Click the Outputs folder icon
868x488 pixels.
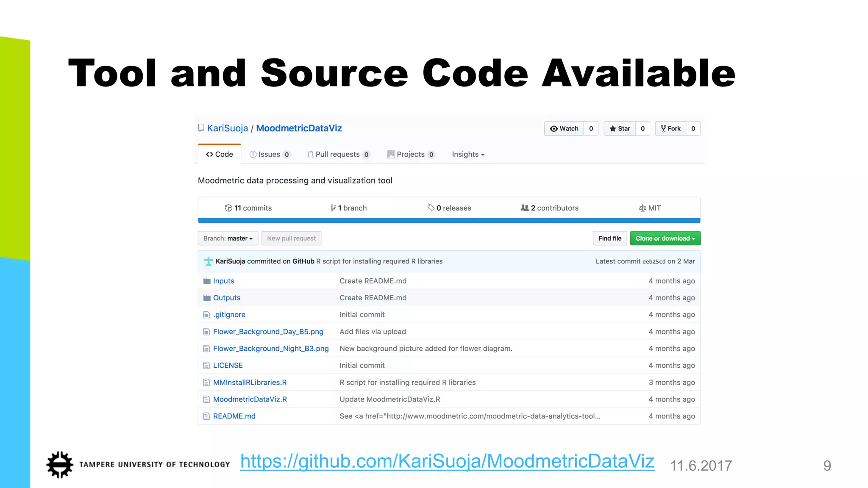(x=207, y=298)
